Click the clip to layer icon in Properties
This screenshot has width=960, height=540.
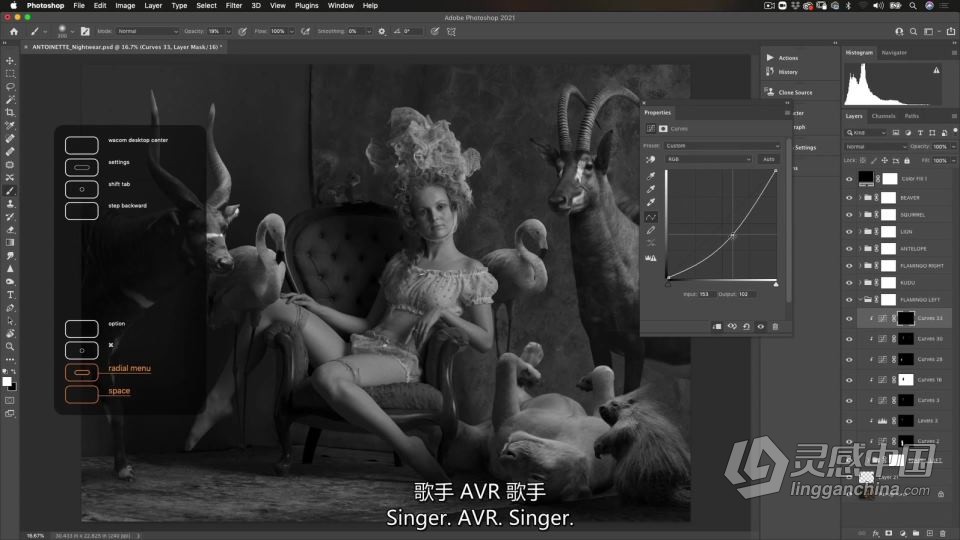click(717, 327)
